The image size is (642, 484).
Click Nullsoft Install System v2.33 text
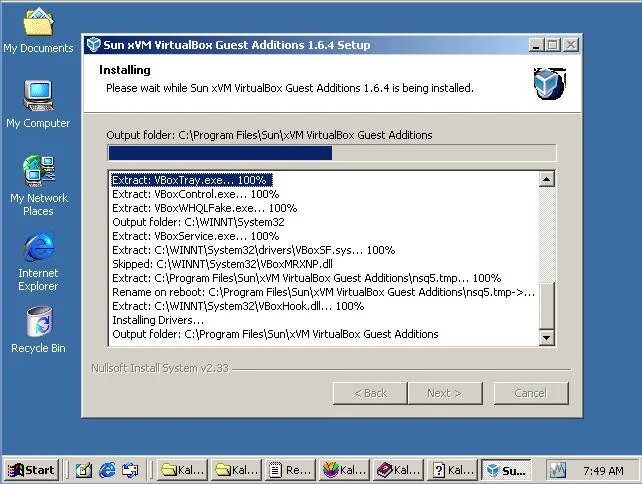160,368
